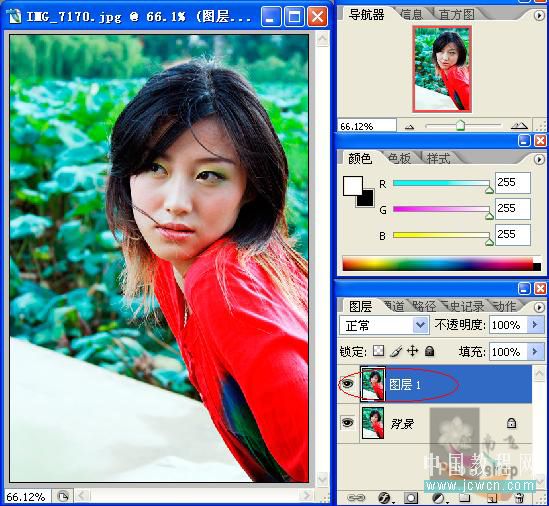Toggle lock transparent pixels
Screen dimensions: 549x506
pyautogui.click(x=378, y=351)
